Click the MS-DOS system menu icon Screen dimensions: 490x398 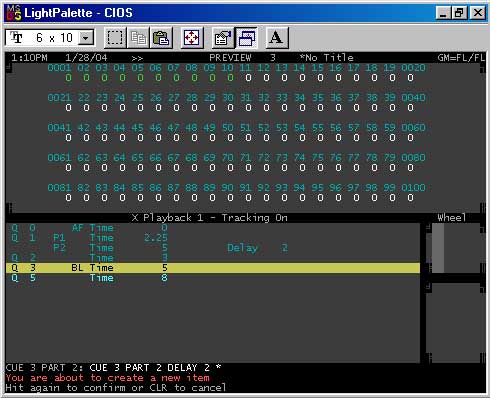tap(14, 13)
